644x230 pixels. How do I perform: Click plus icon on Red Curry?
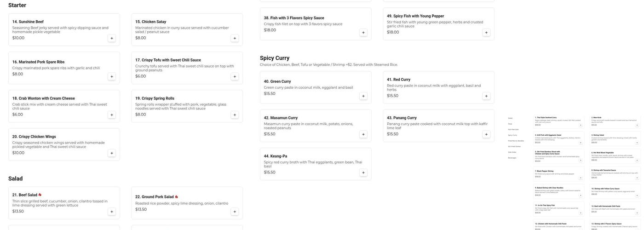486,96
